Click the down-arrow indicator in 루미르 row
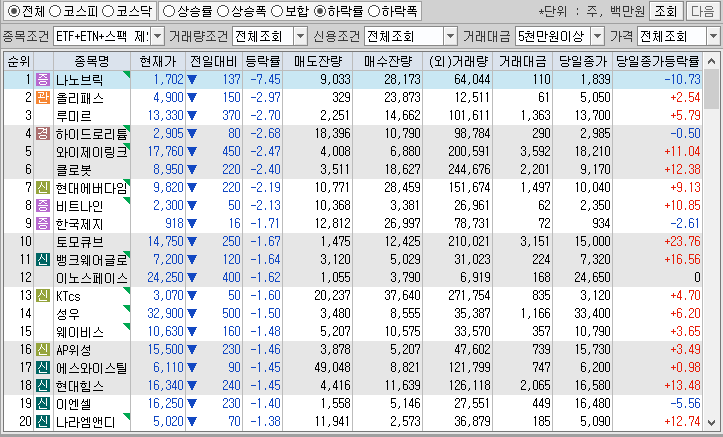 (x=192, y=116)
